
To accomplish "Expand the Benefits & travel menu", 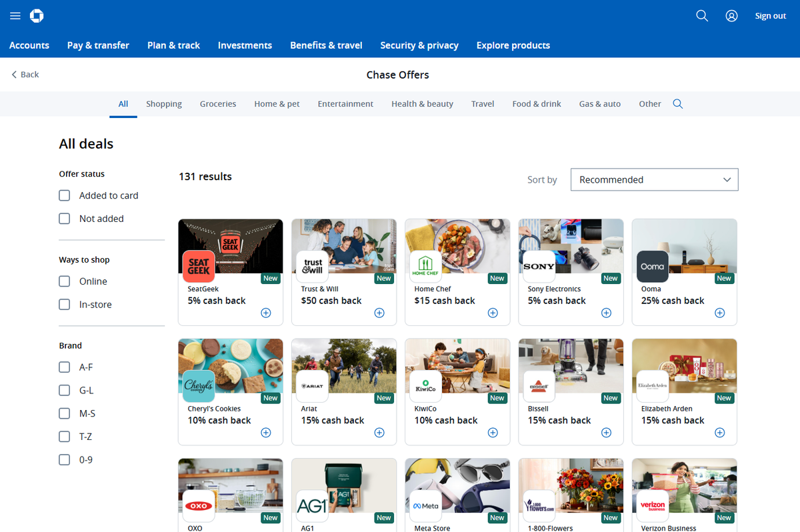I will click(326, 45).
